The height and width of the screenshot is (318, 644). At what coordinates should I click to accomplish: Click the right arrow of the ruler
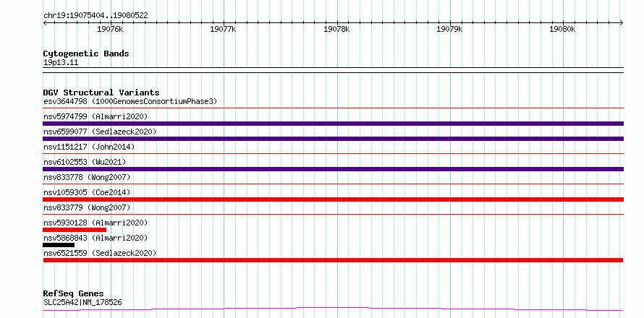621,23
